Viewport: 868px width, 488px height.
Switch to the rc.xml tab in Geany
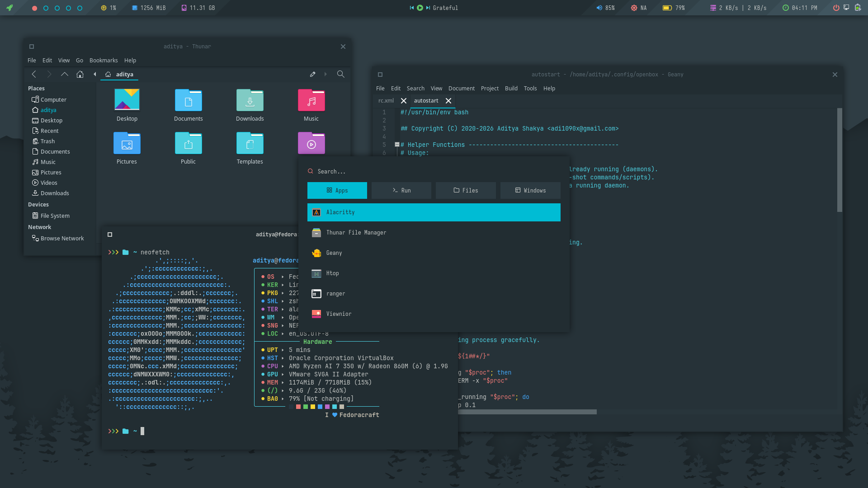(386, 101)
